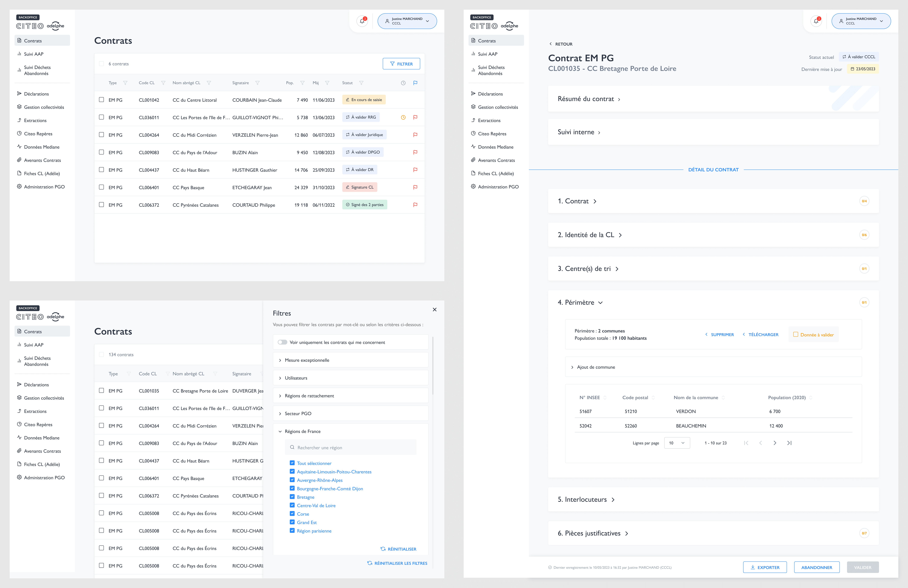Expand the 'Secteur PGO' filter section
This screenshot has height=588, width=908.
point(298,413)
